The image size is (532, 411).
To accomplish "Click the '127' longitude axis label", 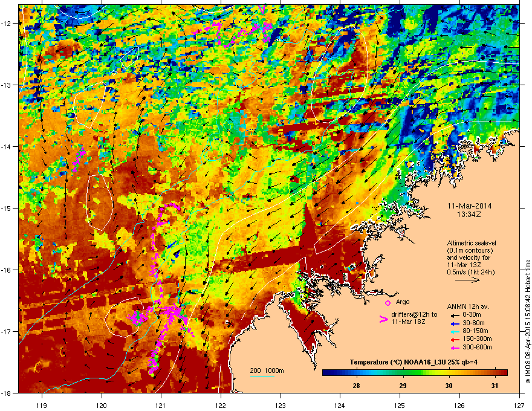I will [x=519, y=405].
